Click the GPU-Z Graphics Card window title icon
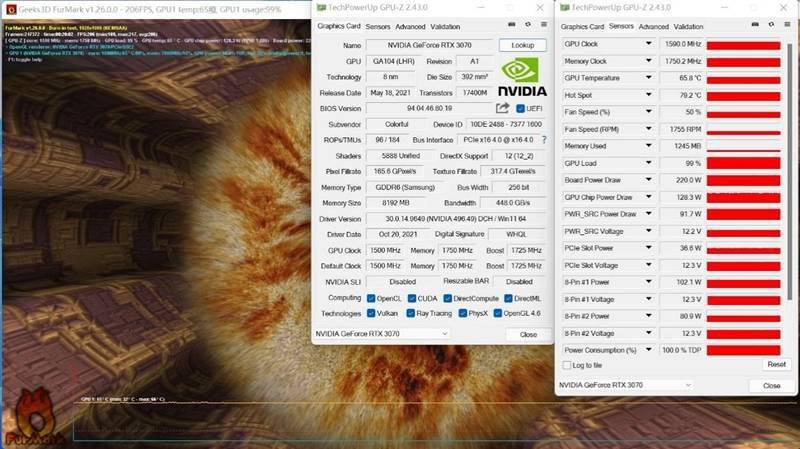The width and height of the screenshot is (800, 449). (321, 8)
